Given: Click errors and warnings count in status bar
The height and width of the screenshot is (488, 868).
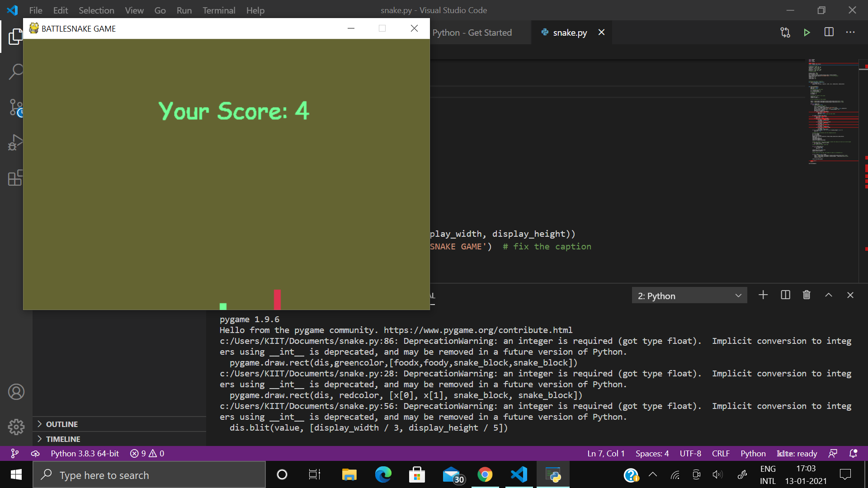Looking at the screenshot, I should point(147,453).
